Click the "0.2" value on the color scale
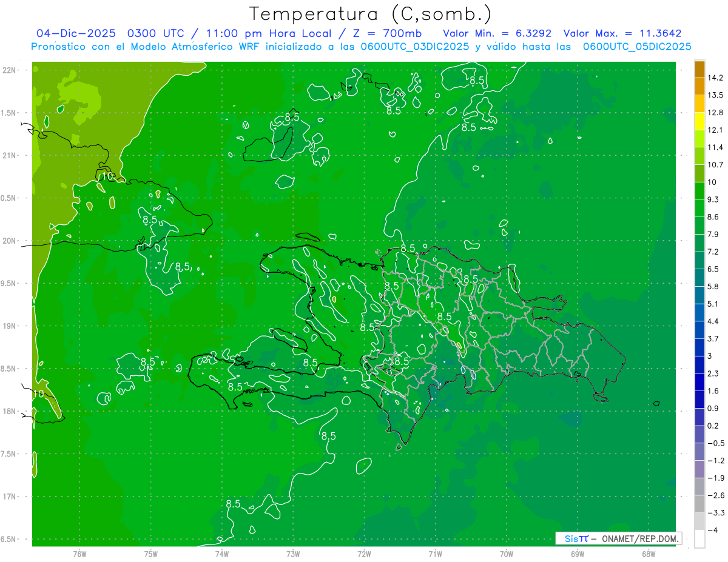728x562 pixels. click(713, 426)
